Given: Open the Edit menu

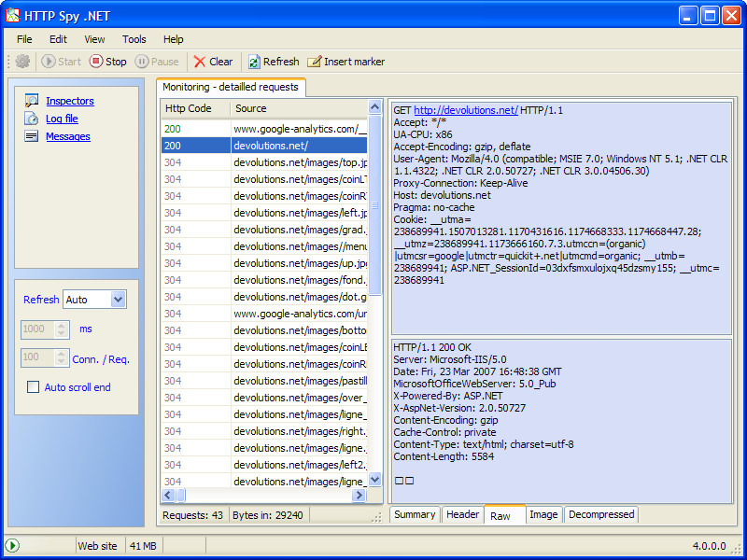Looking at the screenshot, I should (x=58, y=39).
